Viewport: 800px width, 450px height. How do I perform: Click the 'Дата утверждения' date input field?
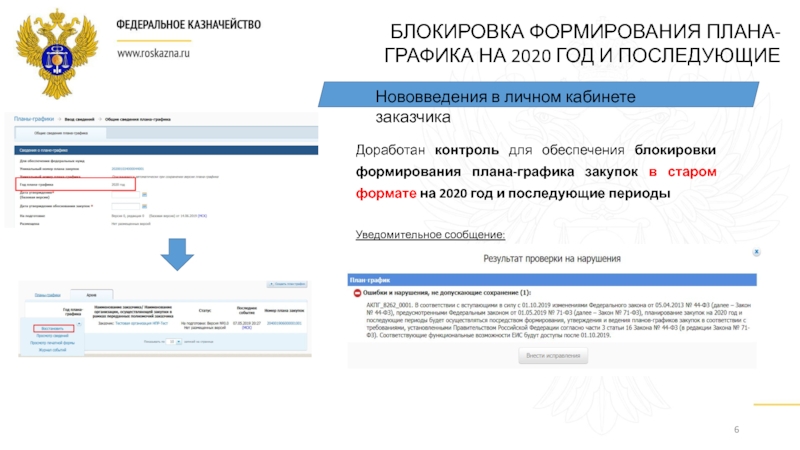click(126, 194)
